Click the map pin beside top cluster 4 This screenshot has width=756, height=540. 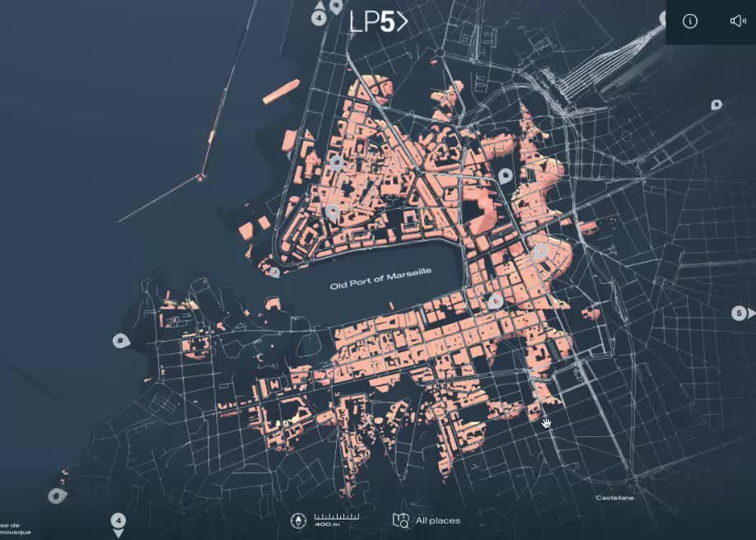click(336, 7)
